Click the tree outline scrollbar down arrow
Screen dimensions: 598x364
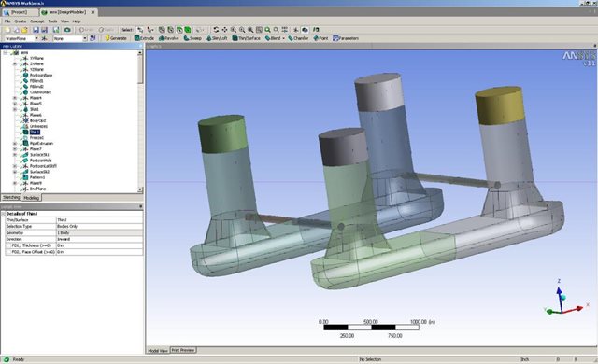(140, 189)
